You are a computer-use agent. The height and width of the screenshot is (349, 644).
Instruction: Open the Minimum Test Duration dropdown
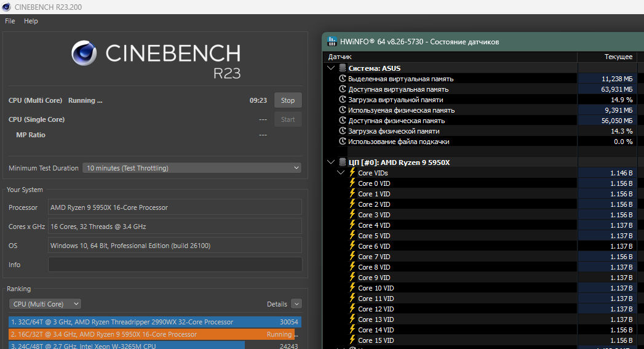(192, 168)
